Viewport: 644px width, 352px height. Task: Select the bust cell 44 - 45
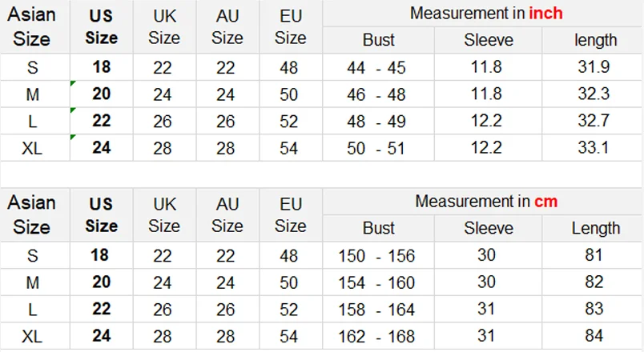376,68
